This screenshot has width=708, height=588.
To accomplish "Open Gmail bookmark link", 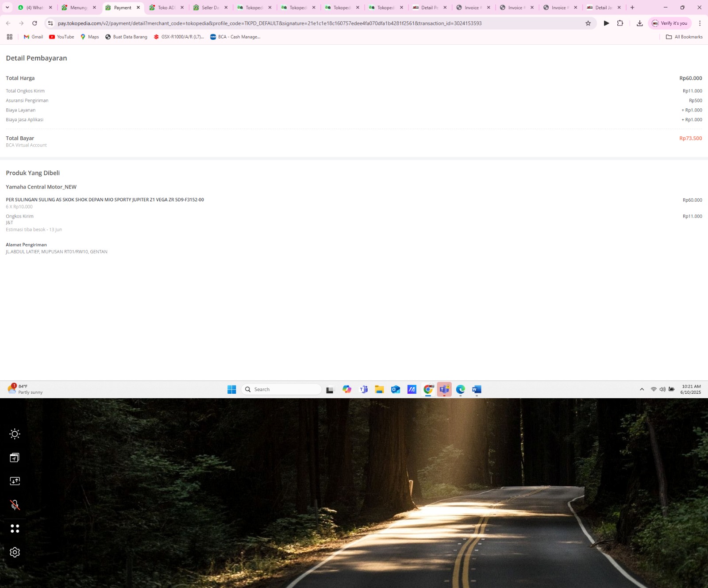I will [33, 37].
